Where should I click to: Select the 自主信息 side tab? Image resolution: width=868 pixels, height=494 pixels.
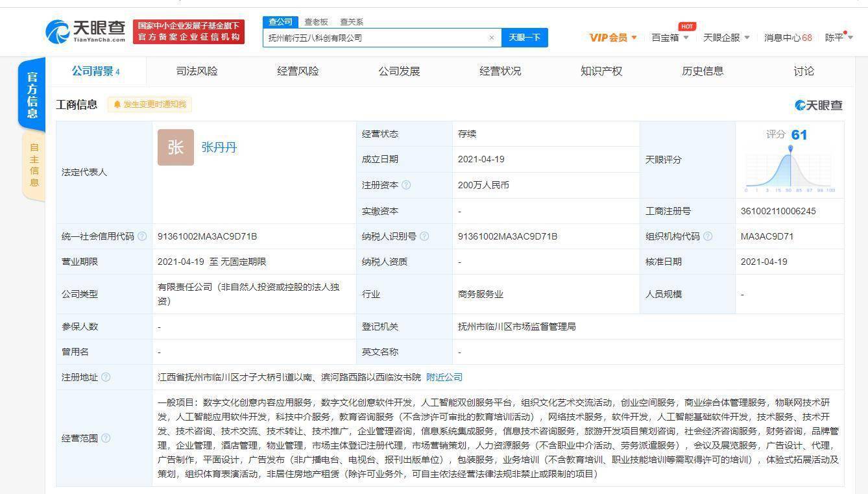click(34, 166)
